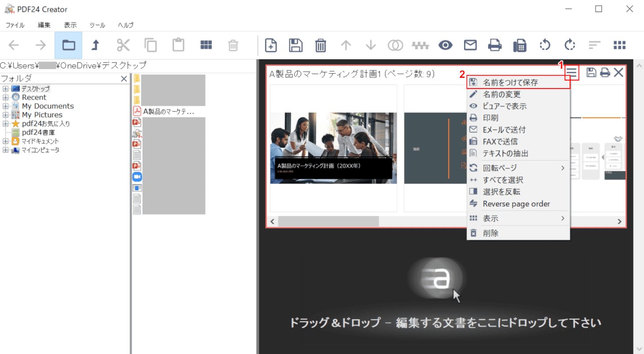The image size is (644, 354).
Task: Expand 表示 submenu in context menu
Action: [x=518, y=219]
